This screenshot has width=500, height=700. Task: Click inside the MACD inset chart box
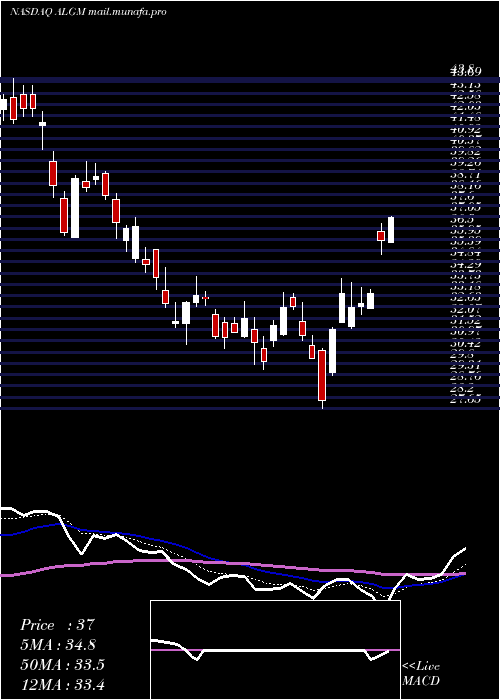pyautogui.click(x=275, y=650)
